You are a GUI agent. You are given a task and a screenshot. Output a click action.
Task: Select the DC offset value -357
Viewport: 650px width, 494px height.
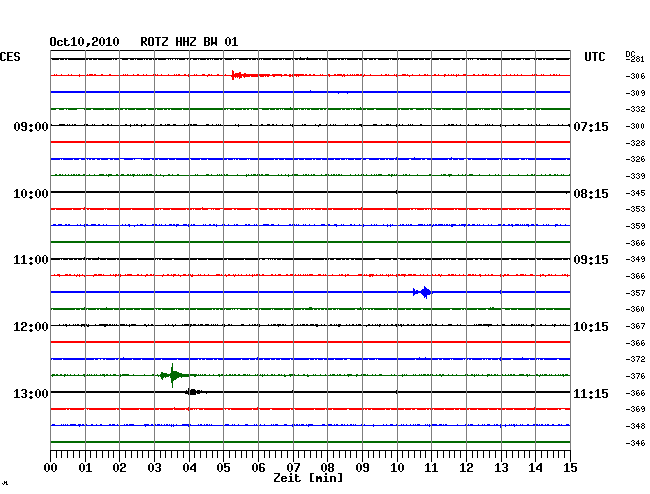[635, 293]
